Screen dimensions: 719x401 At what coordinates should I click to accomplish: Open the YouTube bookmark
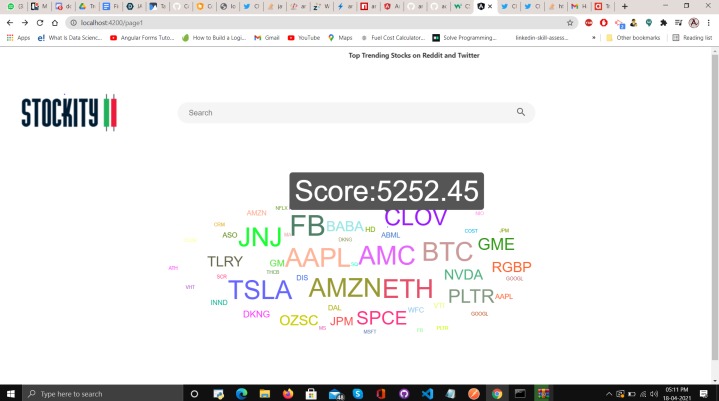click(x=304, y=38)
